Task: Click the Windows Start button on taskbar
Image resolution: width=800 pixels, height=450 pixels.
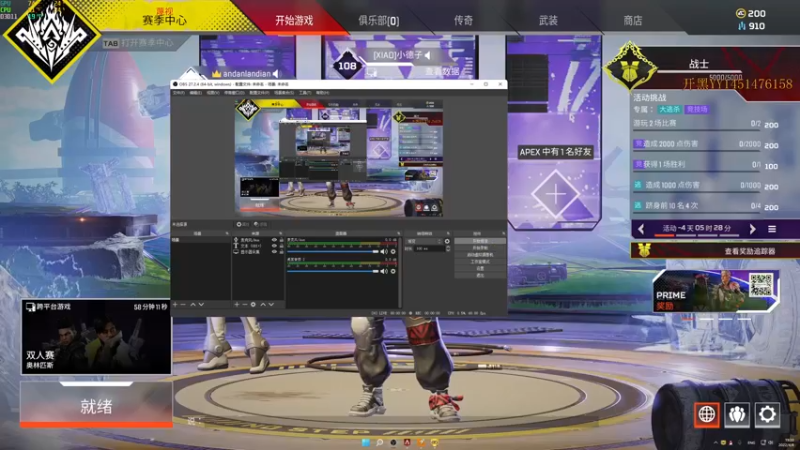Action: pyautogui.click(x=365, y=442)
